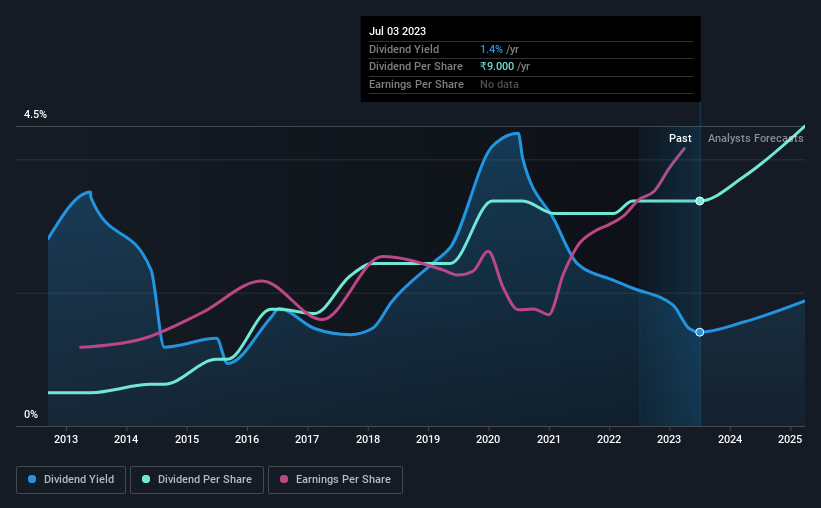Click the No data earnings value in tooltip
The width and height of the screenshot is (821, 508).
500,84
